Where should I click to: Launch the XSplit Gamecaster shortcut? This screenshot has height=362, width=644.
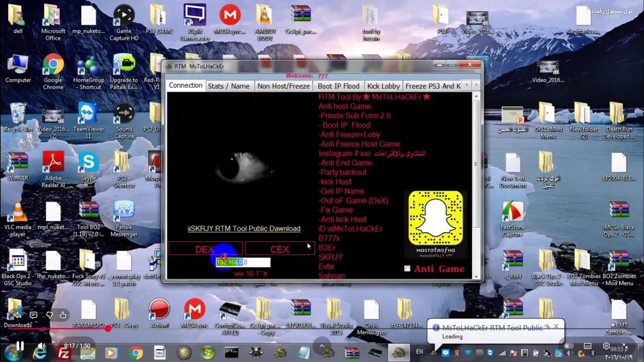pyautogui.click(x=195, y=23)
